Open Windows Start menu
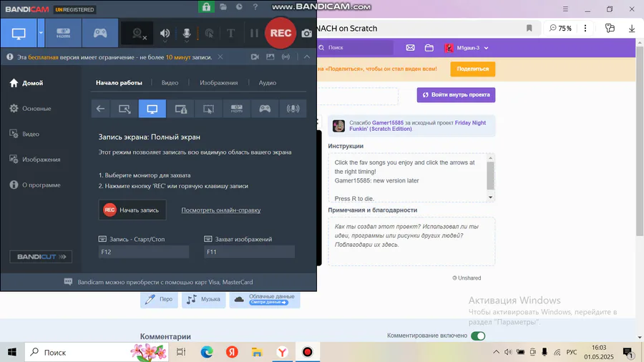Screen dimensions: 644x362 point(12,352)
